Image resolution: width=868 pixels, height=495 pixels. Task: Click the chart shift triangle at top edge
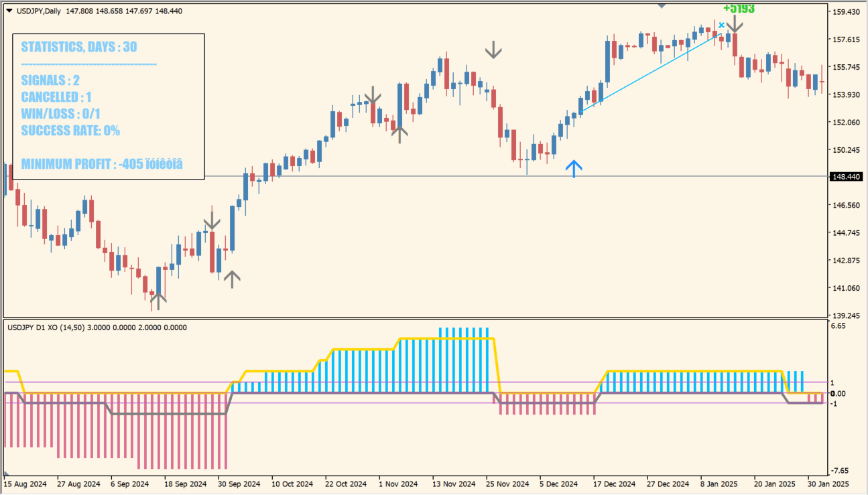pos(662,5)
